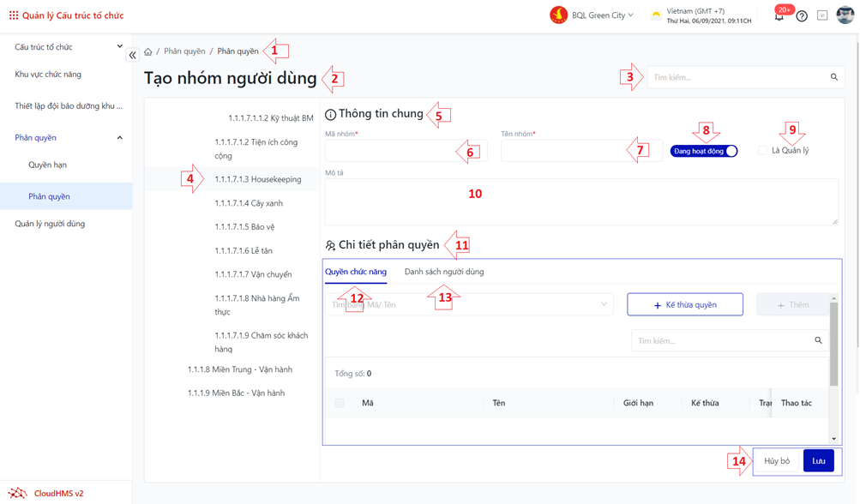Image resolution: width=860 pixels, height=504 pixels.
Task: Switch to 'Danh sách người dùng' tab
Action: [x=443, y=272]
